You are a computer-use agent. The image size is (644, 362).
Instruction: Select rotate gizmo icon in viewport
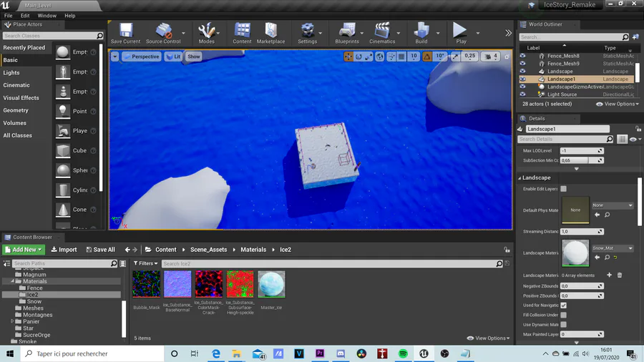click(x=358, y=57)
